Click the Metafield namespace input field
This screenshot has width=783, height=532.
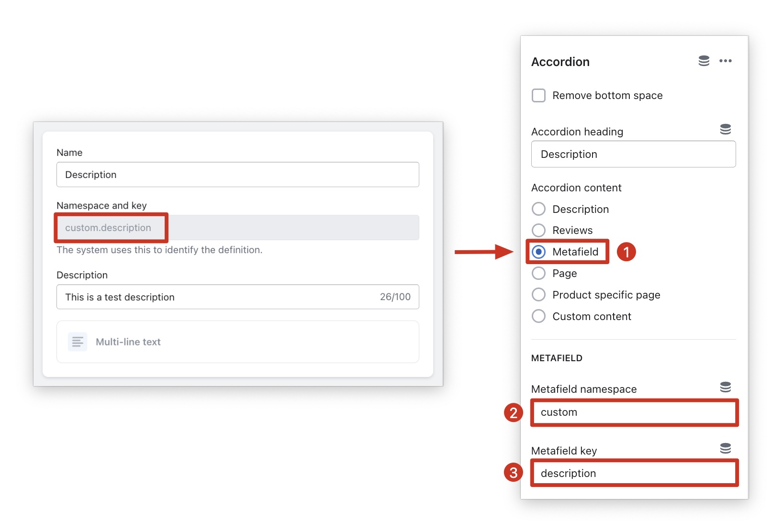coord(634,412)
